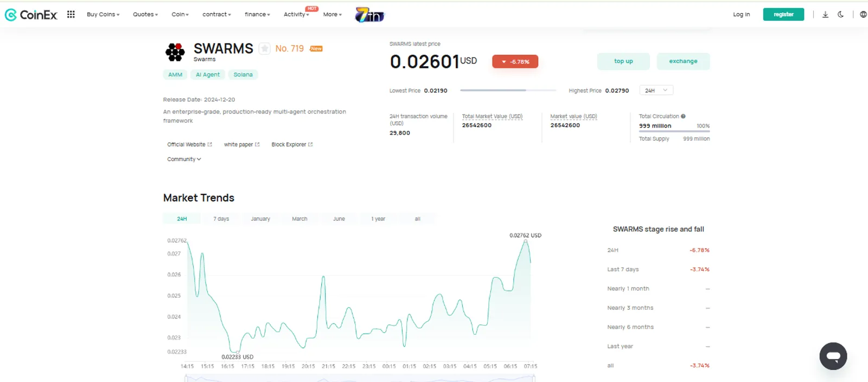Select the all chart tab
The height and width of the screenshot is (382, 868).
click(x=417, y=219)
